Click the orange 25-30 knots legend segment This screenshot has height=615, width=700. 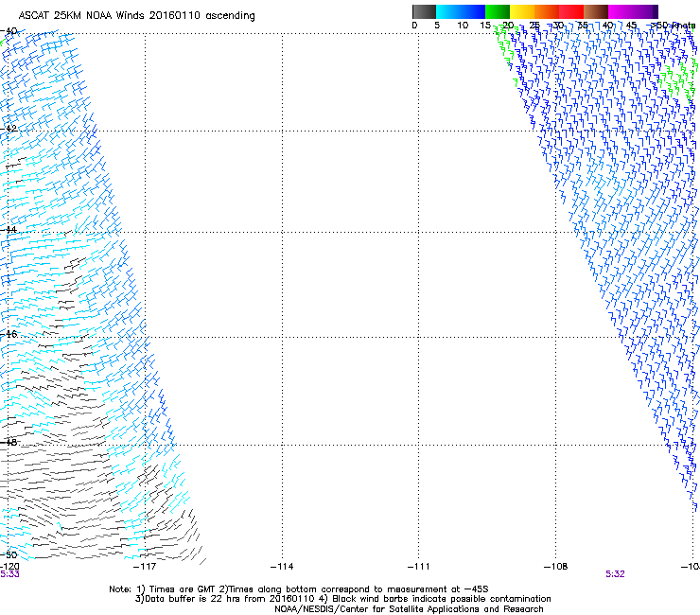547,11
